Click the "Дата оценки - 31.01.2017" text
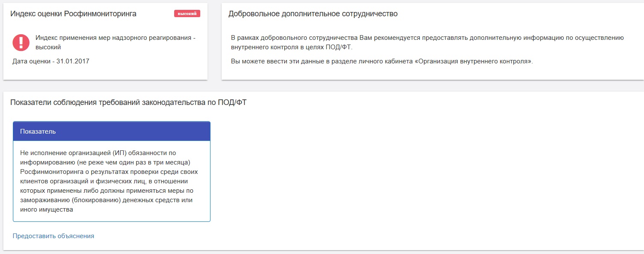 point(51,61)
